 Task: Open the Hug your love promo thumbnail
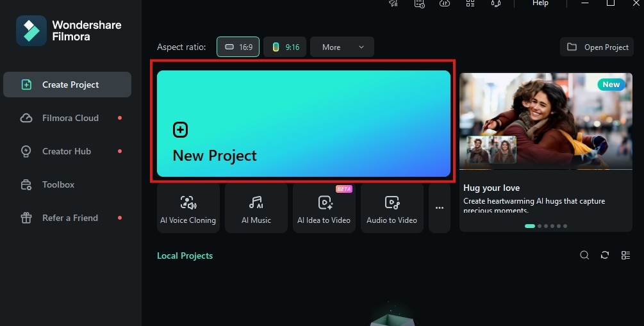[x=546, y=121]
